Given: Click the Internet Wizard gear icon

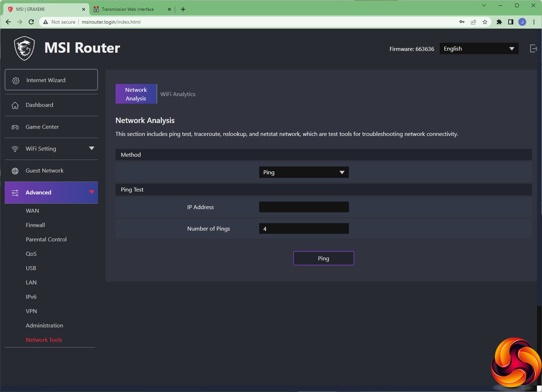Looking at the screenshot, I should coord(16,80).
